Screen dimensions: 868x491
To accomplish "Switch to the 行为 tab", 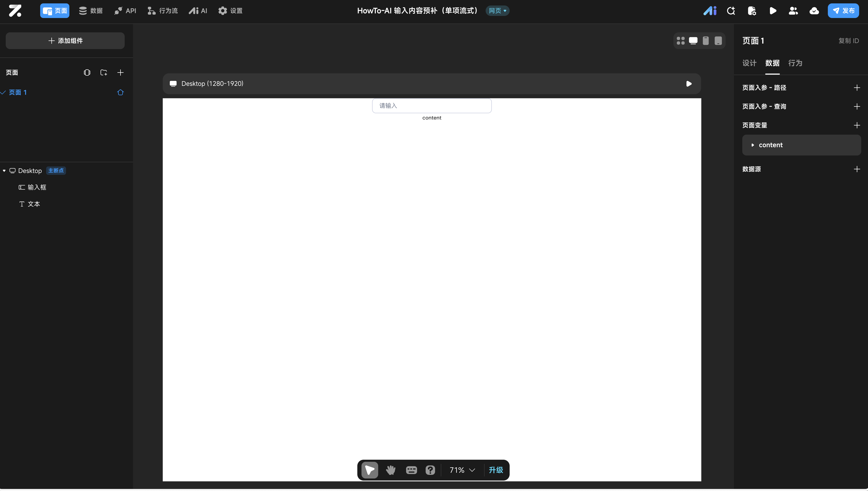I will [x=795, y=63].
